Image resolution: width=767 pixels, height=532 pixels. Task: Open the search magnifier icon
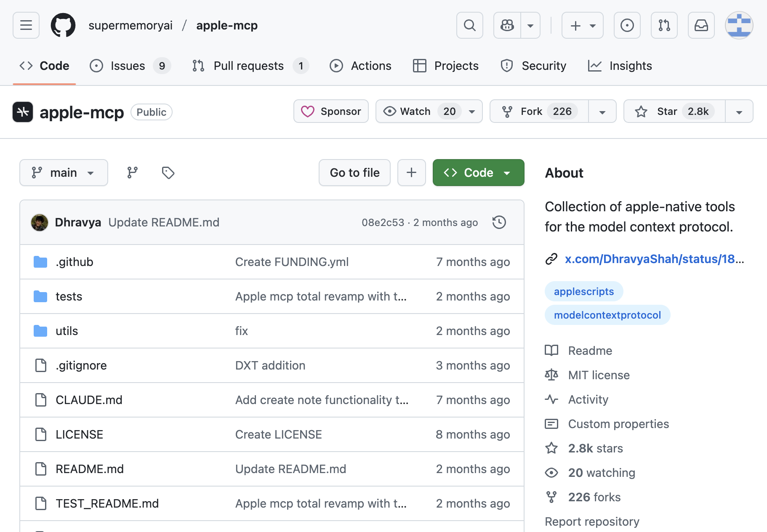click(469, 25)
